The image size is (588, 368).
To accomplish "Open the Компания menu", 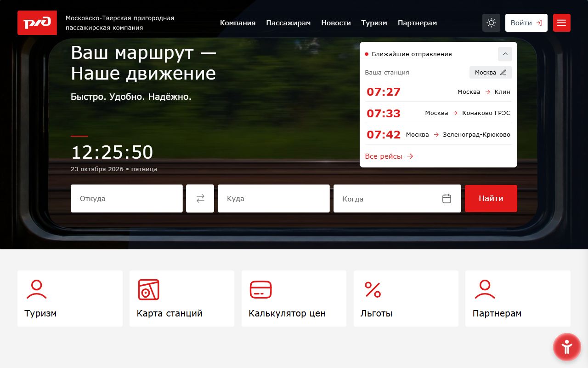I will (237, 23).
